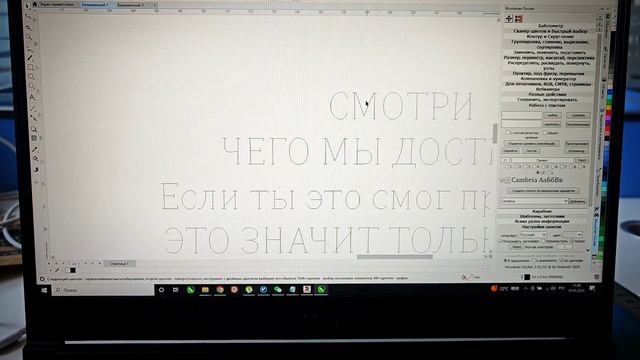Open the color dropdown in docker settings
The width and height of the screenshot is (640, 360).
tap(572, 235)
